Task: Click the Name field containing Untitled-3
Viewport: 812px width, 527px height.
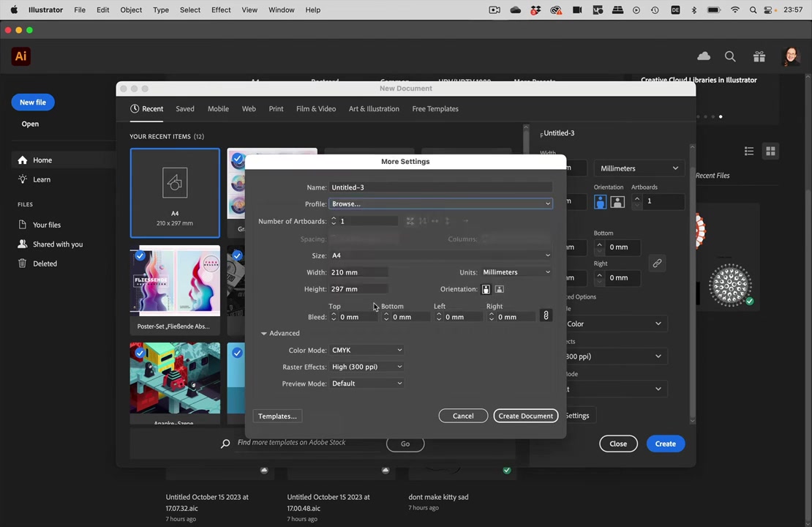Action: point(440,187)
